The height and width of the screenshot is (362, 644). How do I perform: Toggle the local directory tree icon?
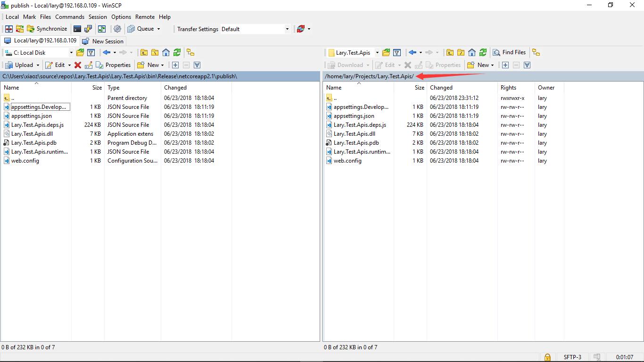pos(190,52)
